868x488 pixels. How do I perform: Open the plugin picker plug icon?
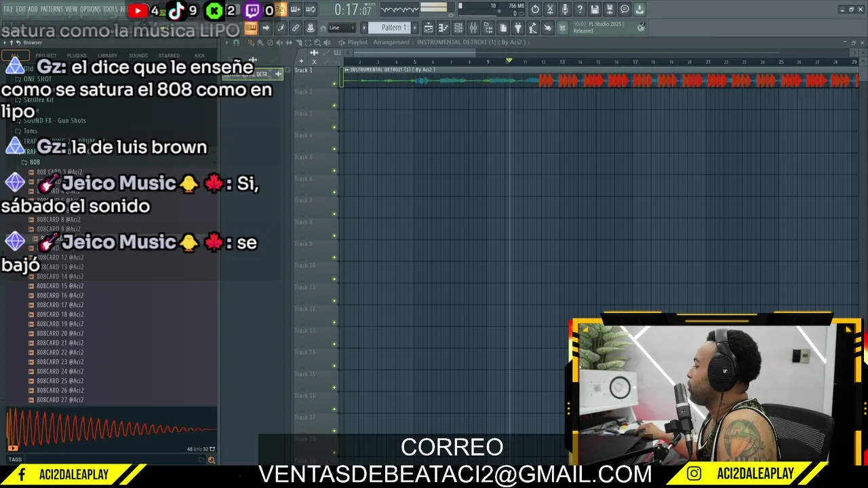[x=518, y=28]
